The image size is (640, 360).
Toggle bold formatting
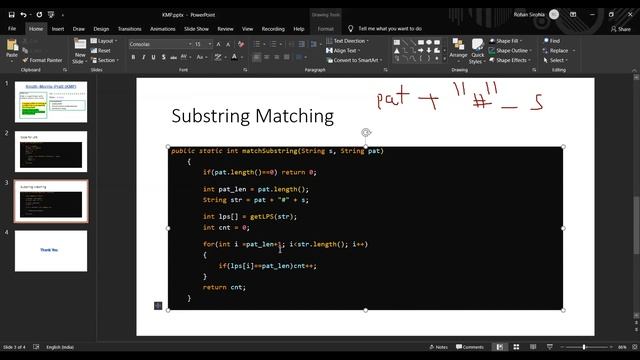click(x=133, y=57)
